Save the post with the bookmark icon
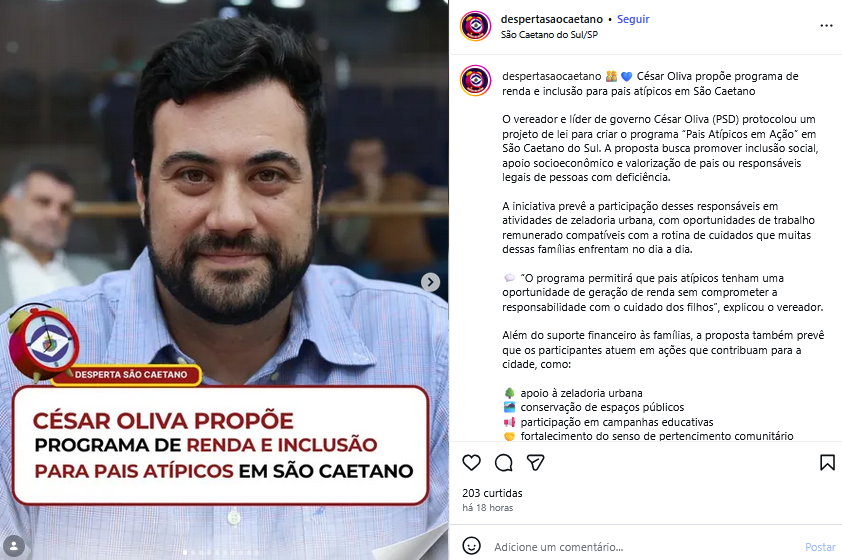This screenshot has height=560, width=842. tap(827, 462)
